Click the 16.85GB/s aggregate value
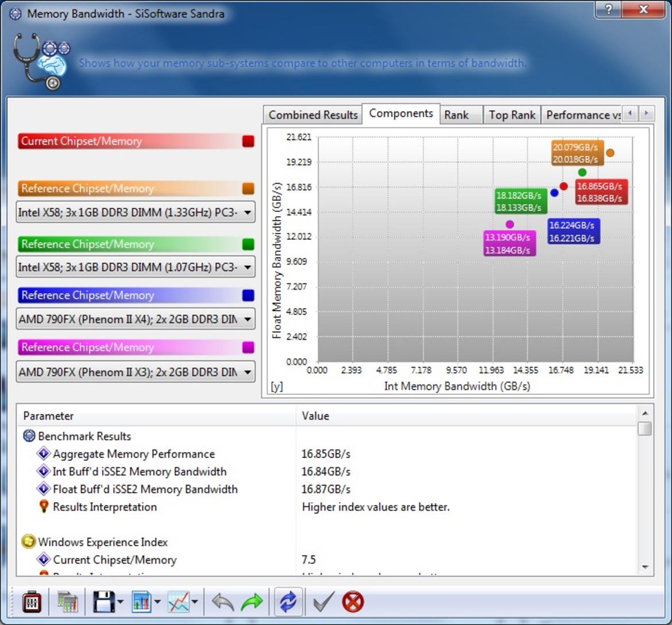The height and width of the screenshot is (625, 672). coord(326,453)
